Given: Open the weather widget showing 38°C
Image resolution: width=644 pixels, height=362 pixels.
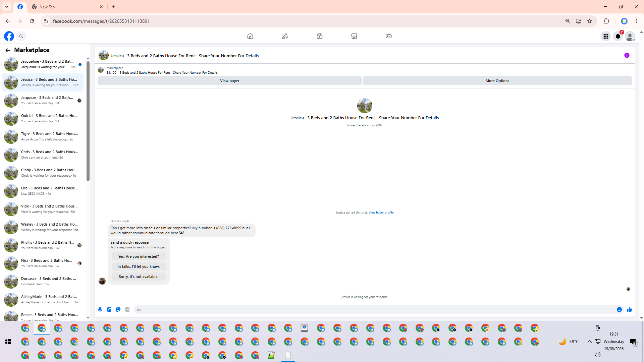Looking at the screenshot, I should click(569, 342).
